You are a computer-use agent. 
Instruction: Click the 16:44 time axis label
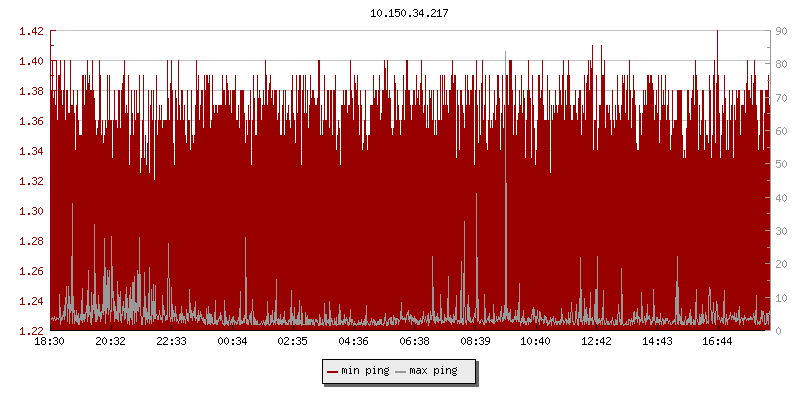tap(718, 342)
